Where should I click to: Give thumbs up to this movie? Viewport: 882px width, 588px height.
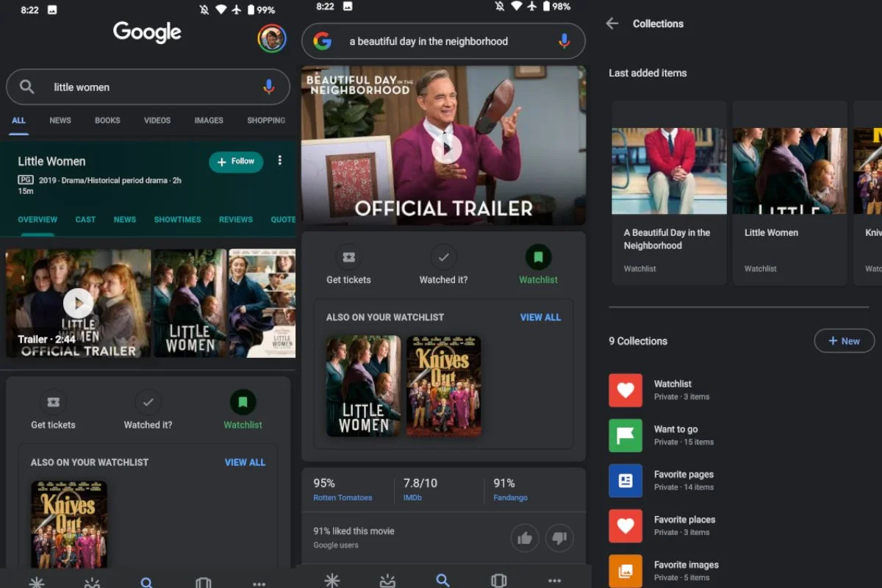point(525,538)
